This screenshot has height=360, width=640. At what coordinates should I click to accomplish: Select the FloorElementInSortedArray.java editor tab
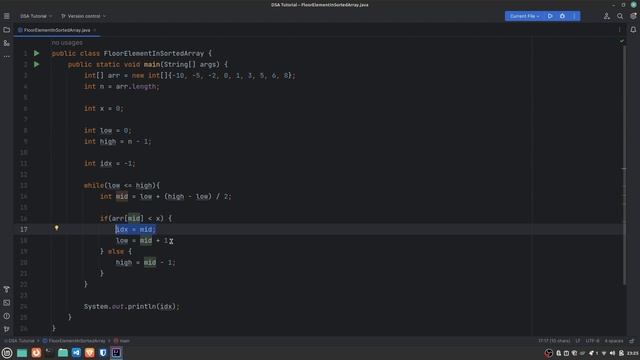point(57,30)
